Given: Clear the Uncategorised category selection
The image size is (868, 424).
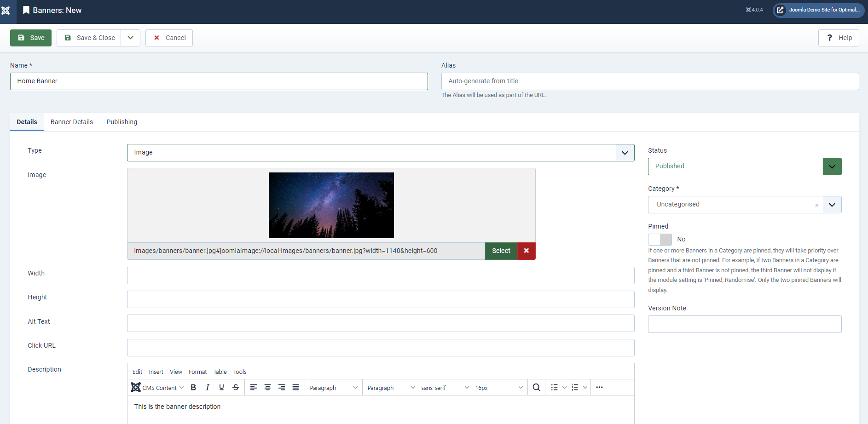Looking at the screenshot, I should click(x=816, y=205).
